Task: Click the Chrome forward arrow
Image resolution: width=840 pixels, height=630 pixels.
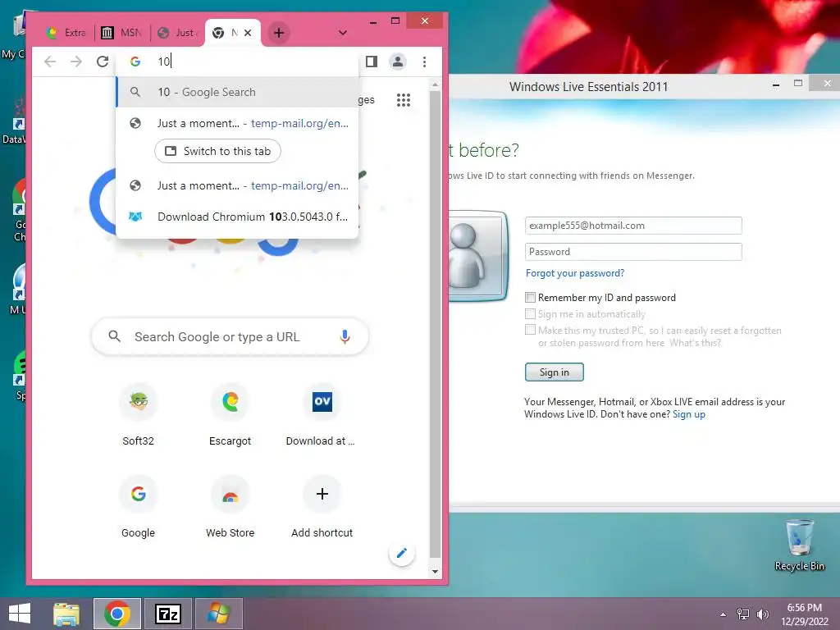Action: click(76, 62)
